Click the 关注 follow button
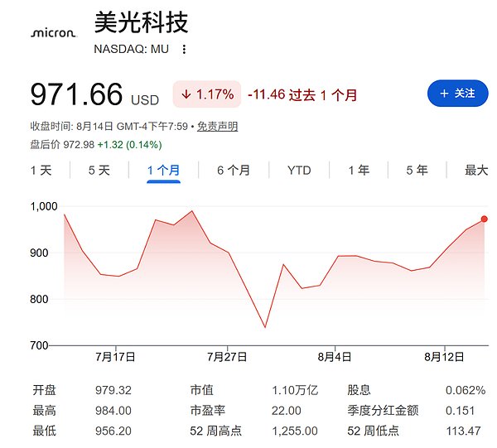The height and width of the screenshot is (448, 497). point(458,94)
